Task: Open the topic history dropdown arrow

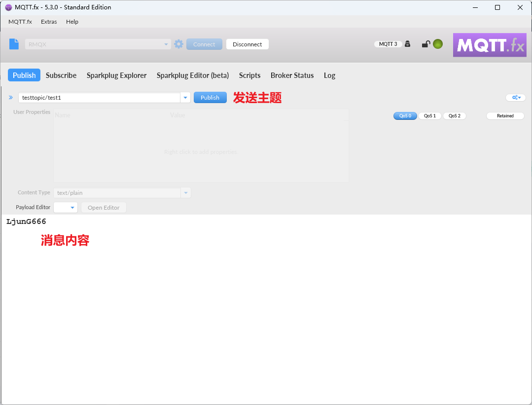Action: click(x=185, y=98)
